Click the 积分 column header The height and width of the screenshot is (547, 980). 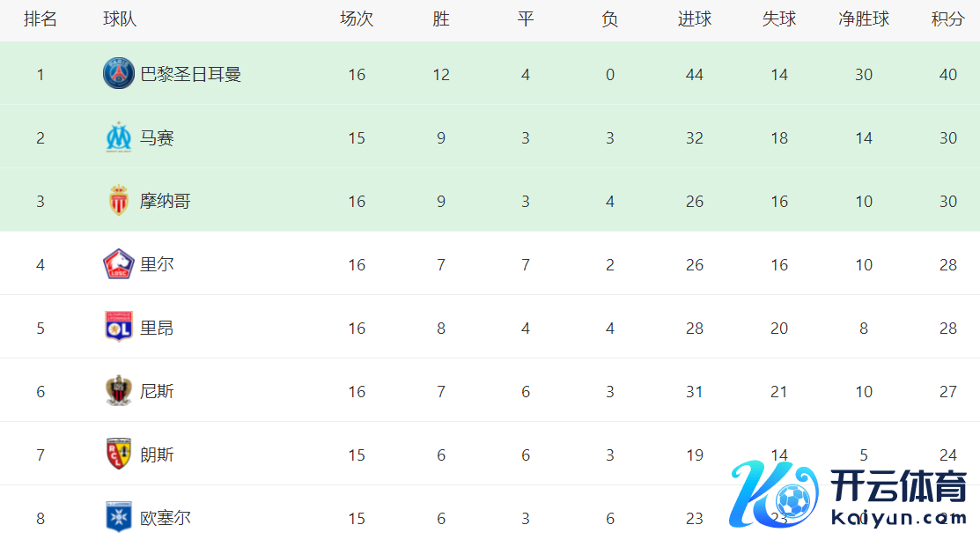947,19
